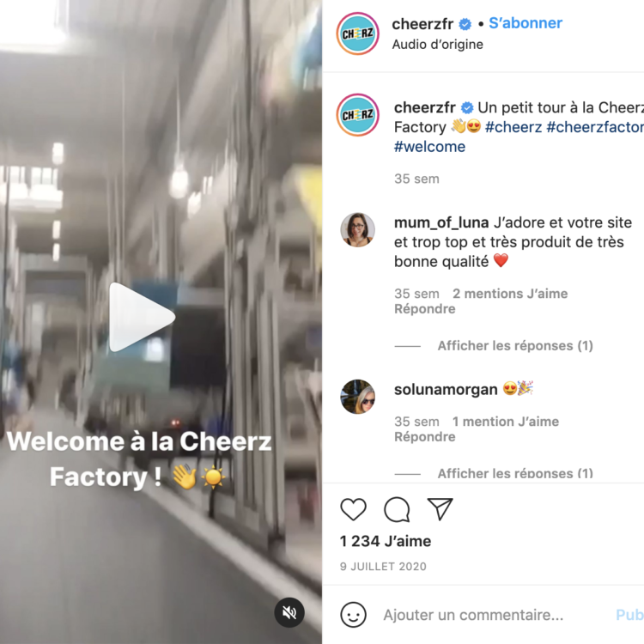644x644 pixels.
Task: Open comments via speech bubble icon
Action: pyautogui.click(x=397, y=509)
